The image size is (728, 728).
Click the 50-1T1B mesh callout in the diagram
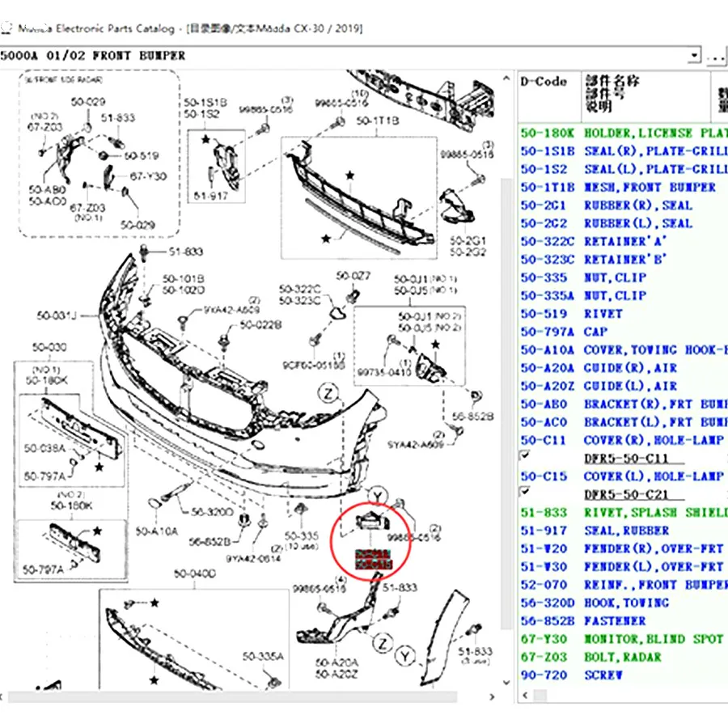click(x=378, y=121)
